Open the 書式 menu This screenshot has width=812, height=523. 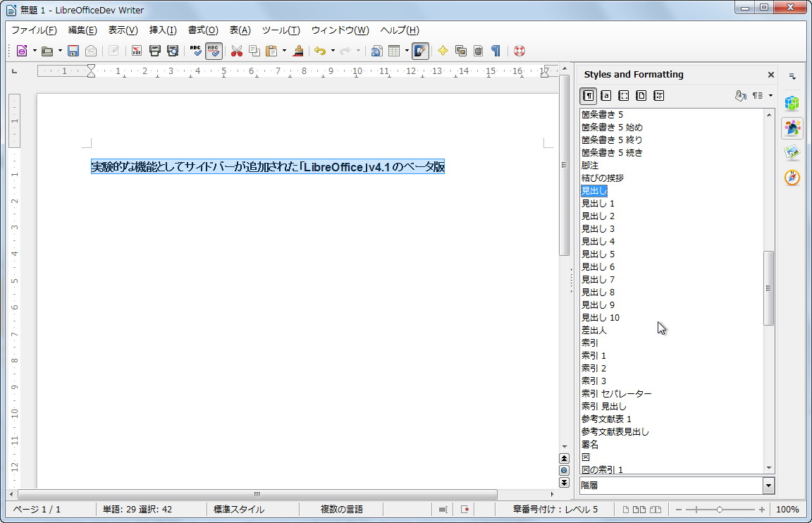coord(202,30)
